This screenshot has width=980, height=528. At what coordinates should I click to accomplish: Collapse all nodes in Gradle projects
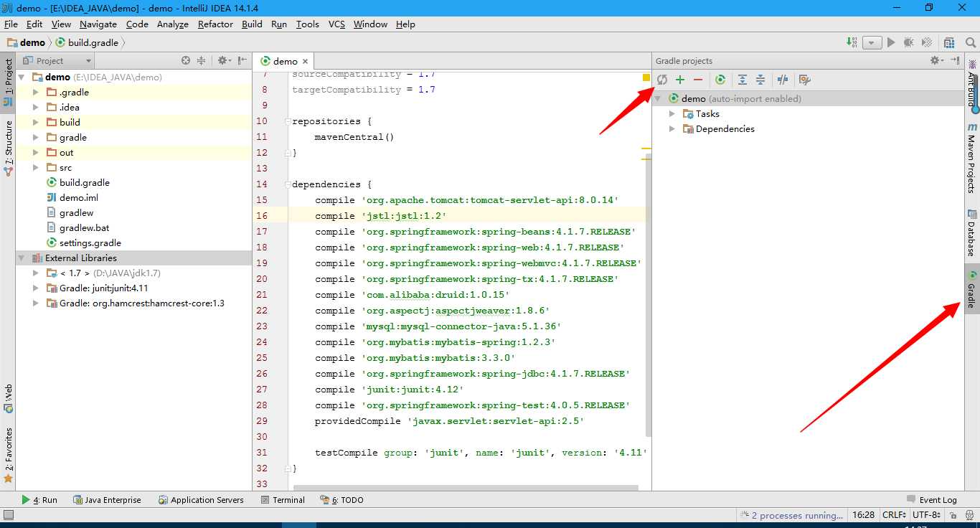(760, 80)
